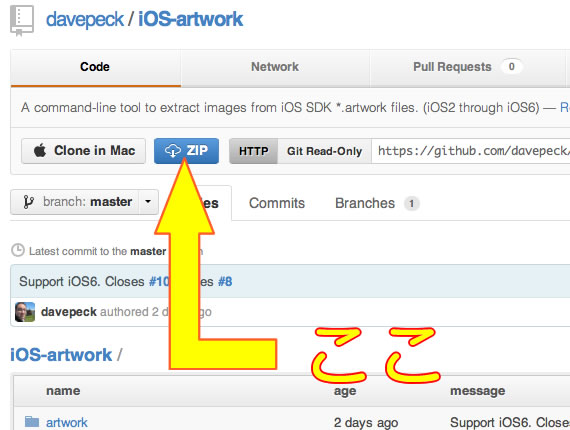Switch to the Network tab

(x=275, y=67)
